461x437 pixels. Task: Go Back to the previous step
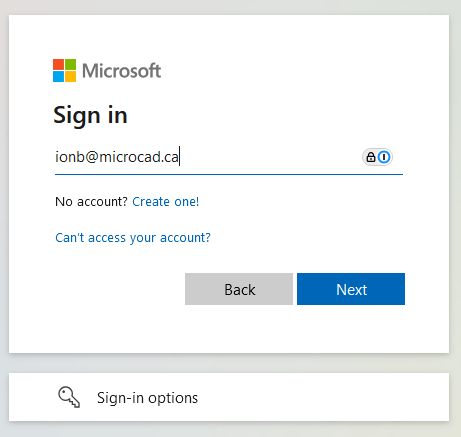239,289
